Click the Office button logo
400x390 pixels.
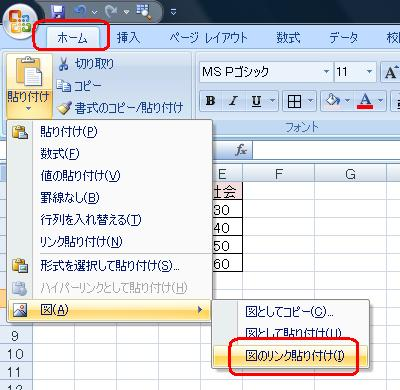point(20,21)
